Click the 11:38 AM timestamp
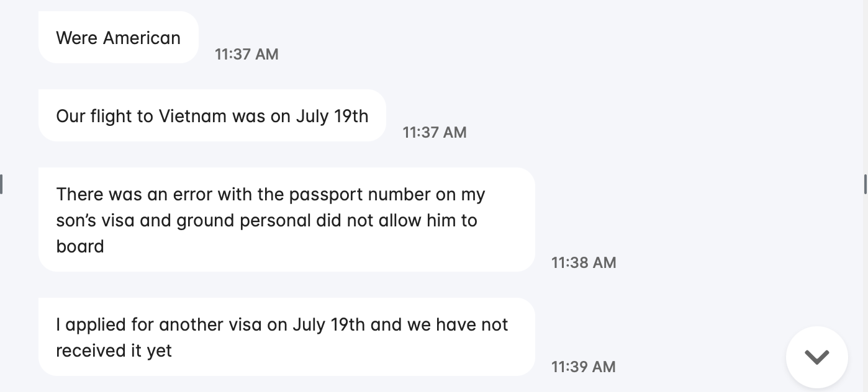 pos(584,263)
